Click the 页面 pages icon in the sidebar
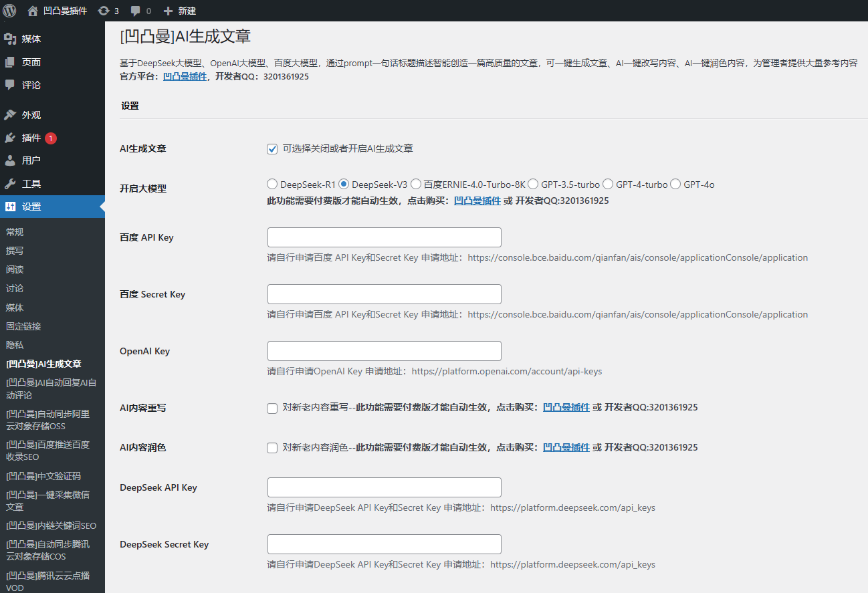The height and width of the screenshot is (593, 868). pyautogui.click(x=10, y=62)
